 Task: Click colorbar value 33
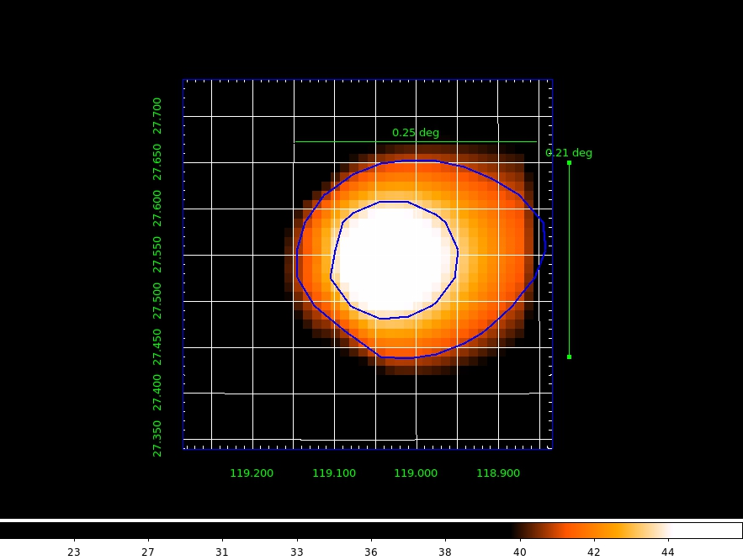pyautogui.click(x=297, y=552)
